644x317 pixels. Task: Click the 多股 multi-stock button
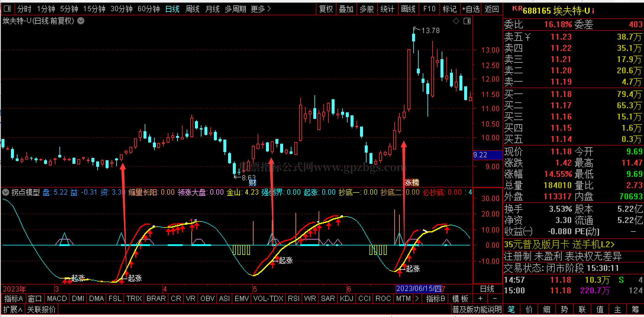[367, 9]
